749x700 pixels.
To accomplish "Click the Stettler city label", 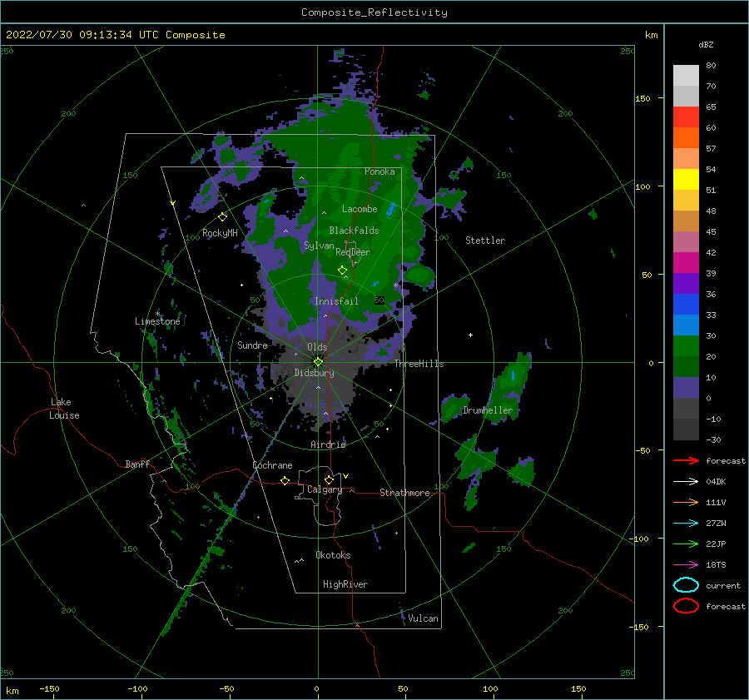I will 485,241.
